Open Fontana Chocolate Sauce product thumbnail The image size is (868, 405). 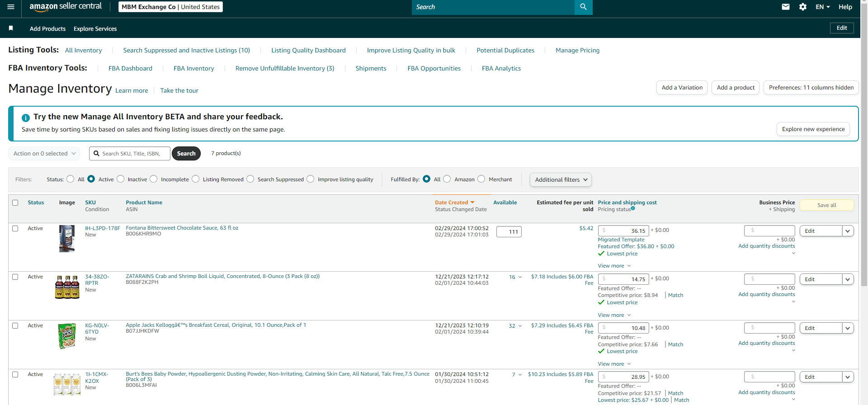pos(67,239)
